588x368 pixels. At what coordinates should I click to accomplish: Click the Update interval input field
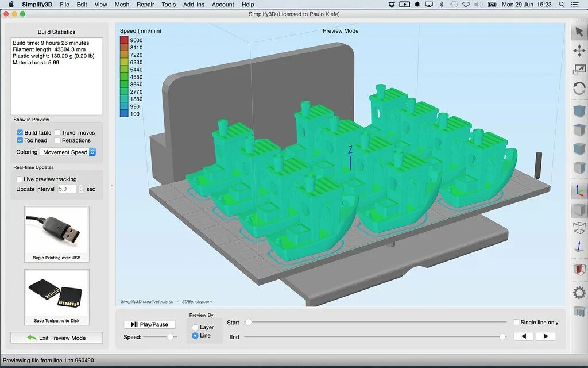coord(67,189)
